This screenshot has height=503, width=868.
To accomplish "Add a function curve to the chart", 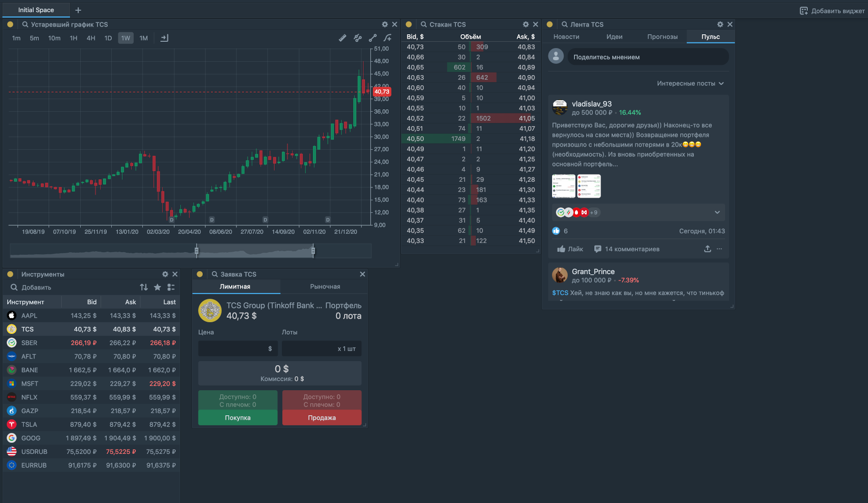I will (x=388, y=38).
